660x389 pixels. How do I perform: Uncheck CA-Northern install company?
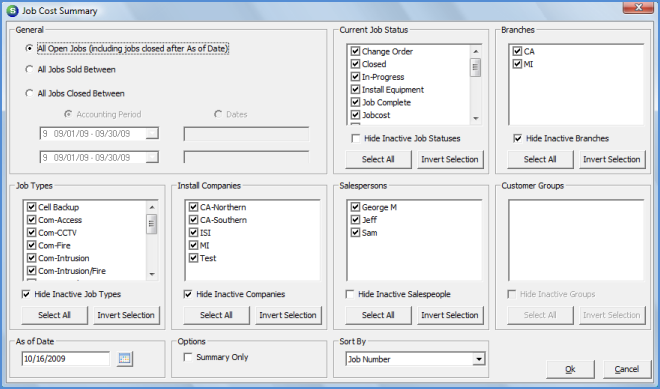pyautogui.click(x=194, y=207)
